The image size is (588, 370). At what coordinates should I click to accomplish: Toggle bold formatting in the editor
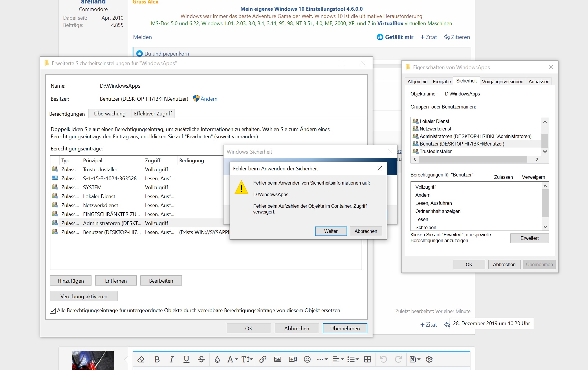(x=157, y=359)
